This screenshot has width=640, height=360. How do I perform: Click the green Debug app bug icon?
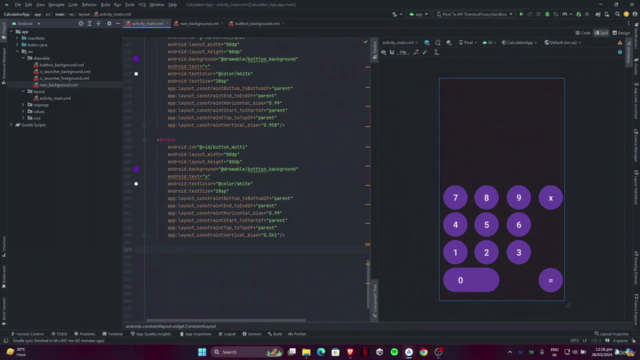[547, 14]
